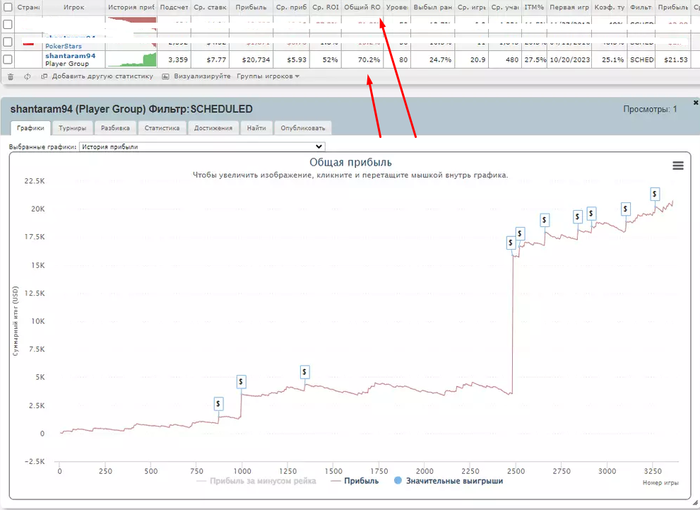Open the 'История прибыли' chart selector dropdown
This screenshot has width=700, height=510.
(x=202, y=146)
